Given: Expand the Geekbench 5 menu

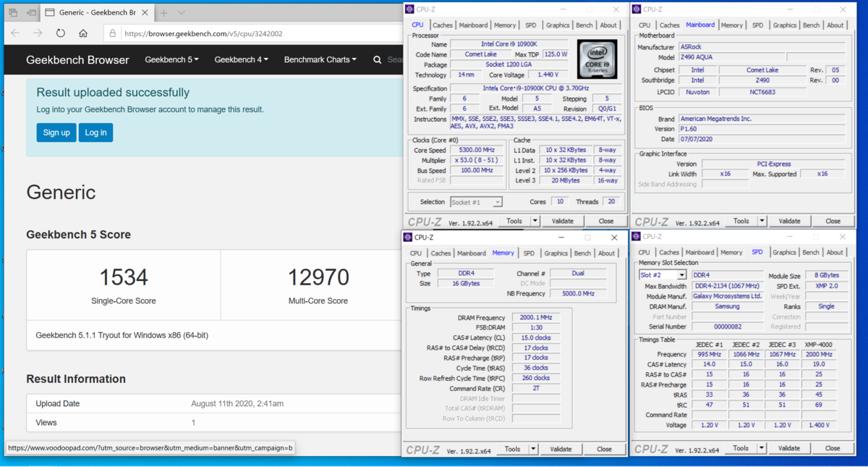Looking at the screenshot, I should pyautogui.click(x=171, y=60).
